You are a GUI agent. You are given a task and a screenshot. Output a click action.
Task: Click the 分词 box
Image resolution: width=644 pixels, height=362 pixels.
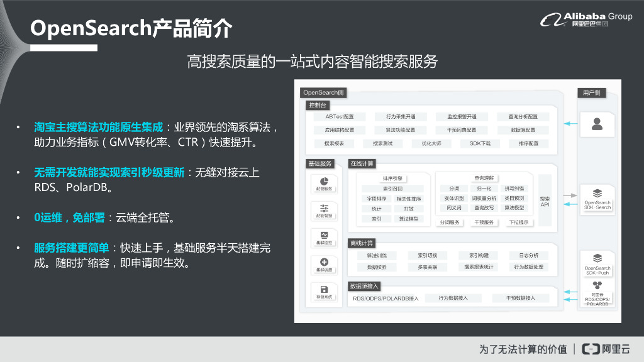454,189
